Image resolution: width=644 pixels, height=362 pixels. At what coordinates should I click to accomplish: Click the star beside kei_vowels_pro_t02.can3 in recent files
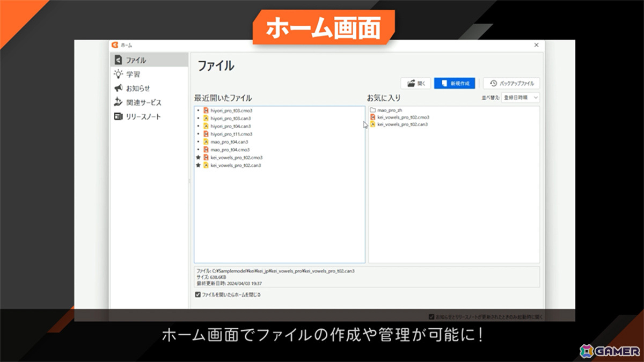click(x=199, y=165)
